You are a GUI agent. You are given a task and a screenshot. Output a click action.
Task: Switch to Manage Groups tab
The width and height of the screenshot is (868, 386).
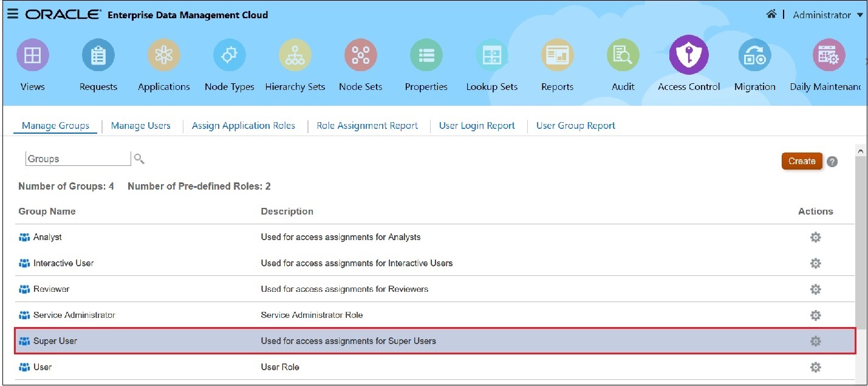pos(55,126)
